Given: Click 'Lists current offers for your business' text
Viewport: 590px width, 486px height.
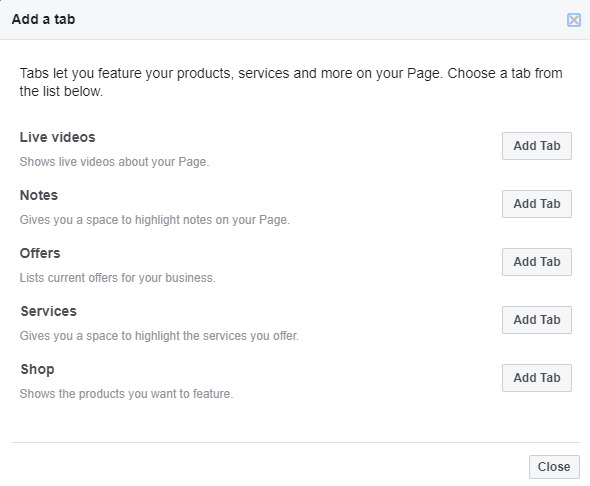Looking at the screenshot, I should click(117, 278).
